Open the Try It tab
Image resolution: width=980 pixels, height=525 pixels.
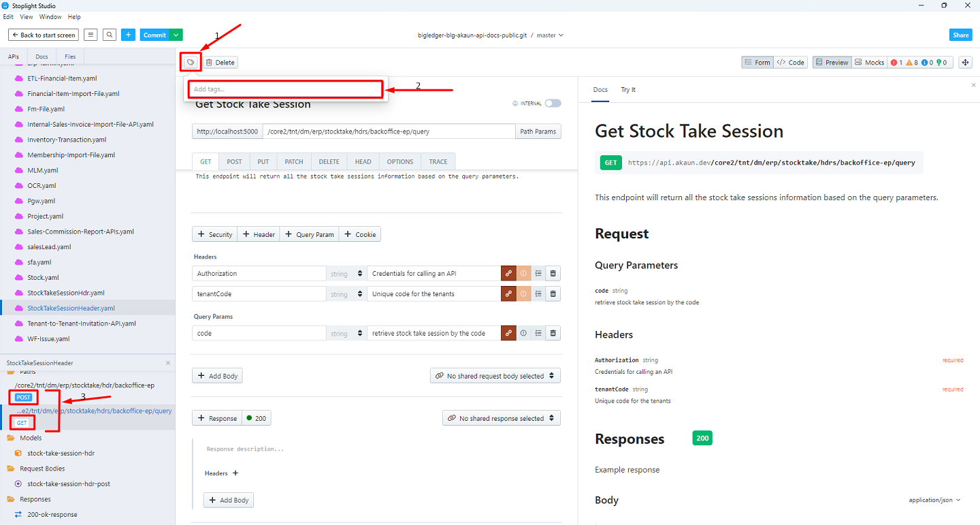tap(628, 90)
